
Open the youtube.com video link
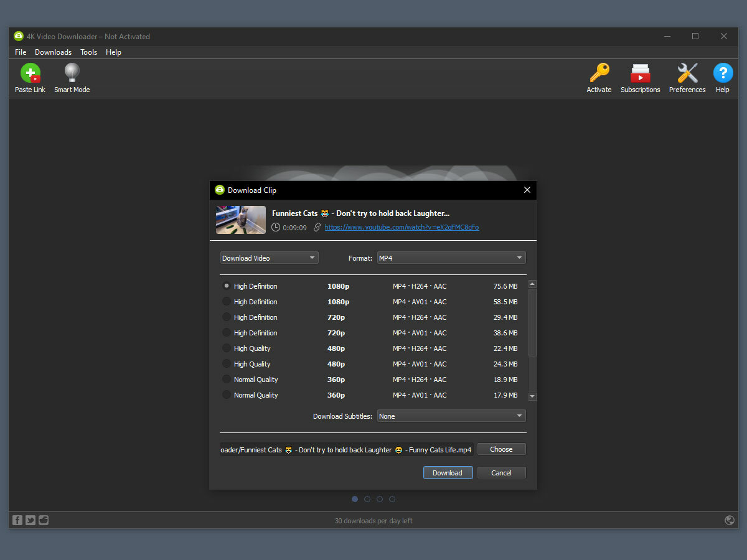[x=402, y=227]
